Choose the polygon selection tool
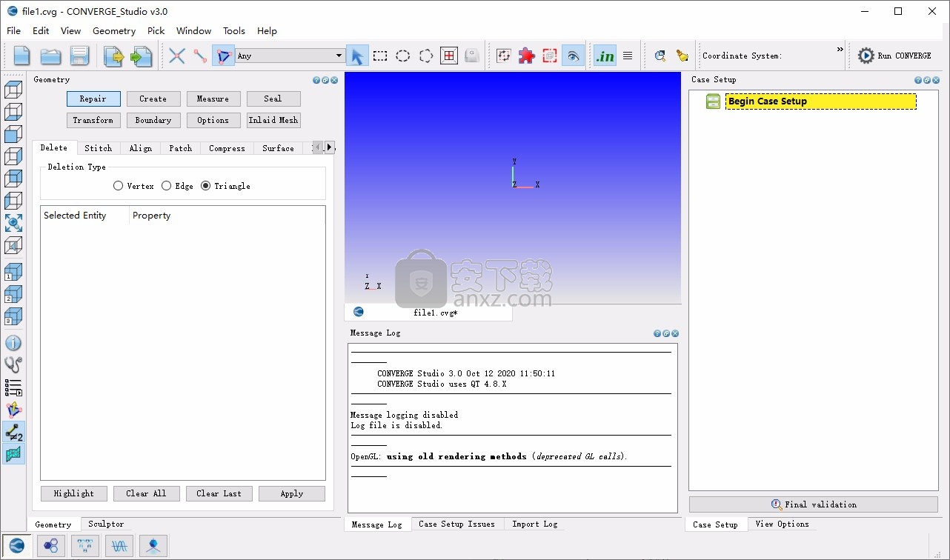 426,56
